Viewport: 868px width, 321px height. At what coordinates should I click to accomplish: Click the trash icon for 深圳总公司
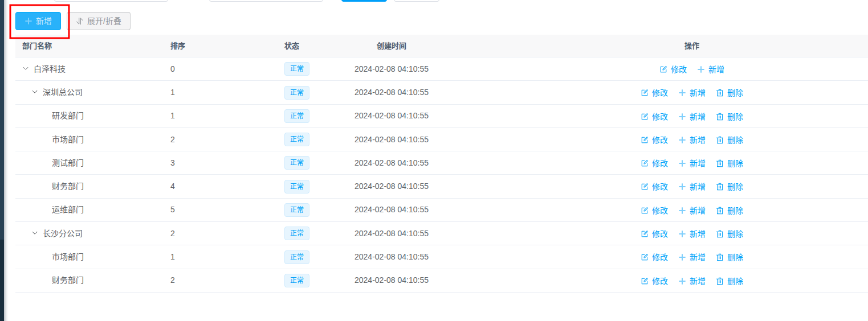(x=719, y=93)
